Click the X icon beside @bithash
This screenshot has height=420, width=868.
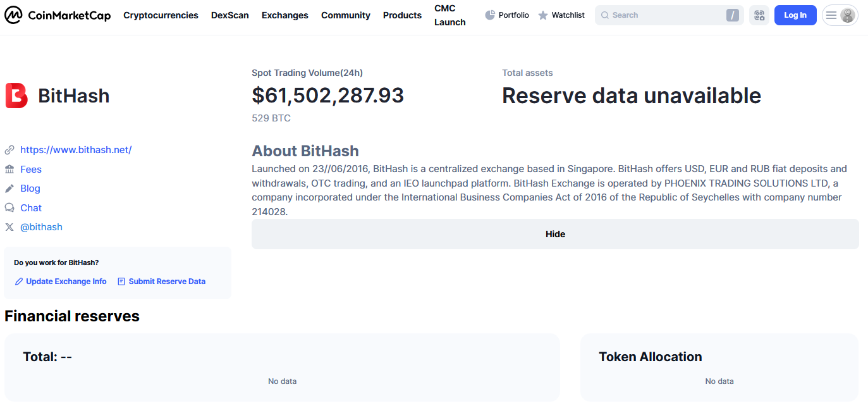pyautogui.click(x=9, y=227)
